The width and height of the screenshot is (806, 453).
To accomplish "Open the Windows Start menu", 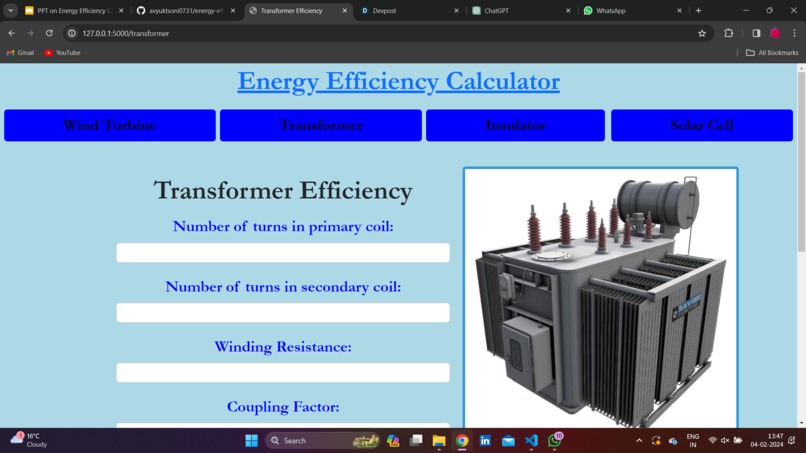I will point(251,441).
